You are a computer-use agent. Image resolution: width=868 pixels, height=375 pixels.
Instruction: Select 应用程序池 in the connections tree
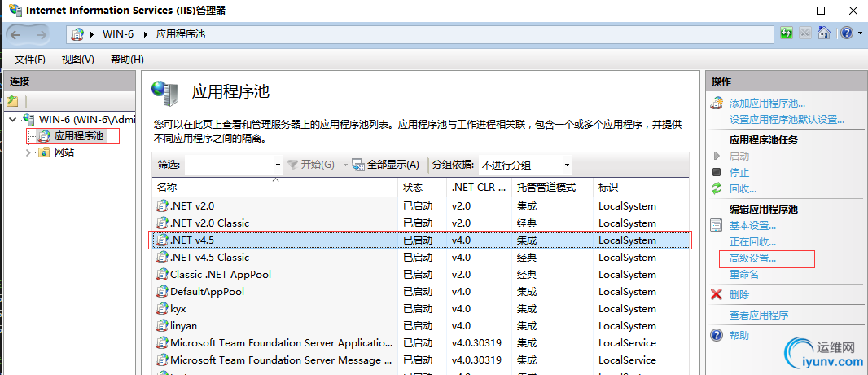79,135
